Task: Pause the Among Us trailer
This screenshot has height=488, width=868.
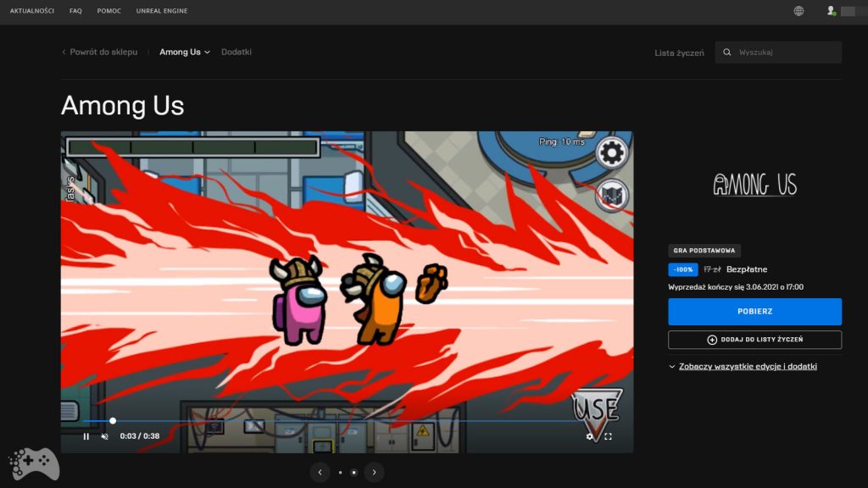Action: pyautogui.click(x=86, y=436)
